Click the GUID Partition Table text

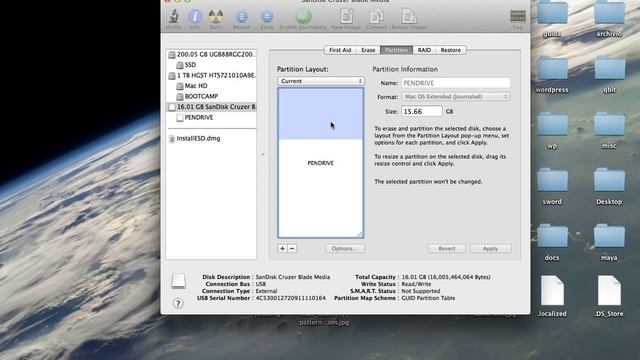(x=428, y=298)
